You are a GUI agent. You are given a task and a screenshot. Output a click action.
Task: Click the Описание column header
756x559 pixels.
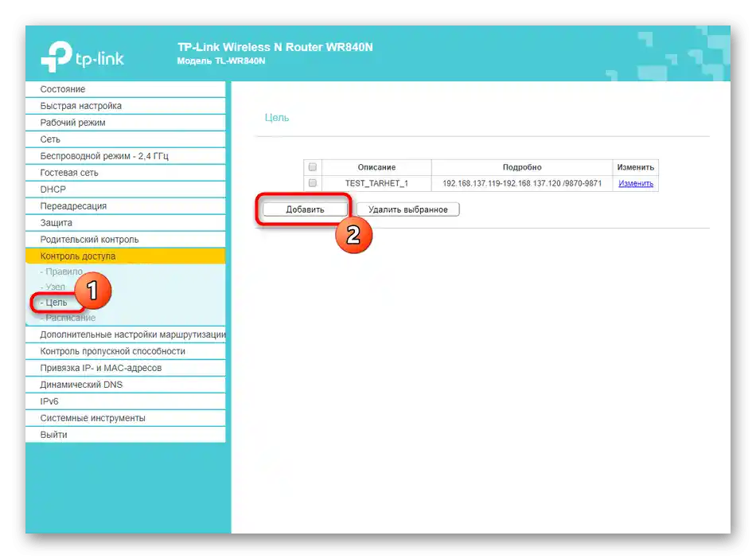(x=376, y=167)
